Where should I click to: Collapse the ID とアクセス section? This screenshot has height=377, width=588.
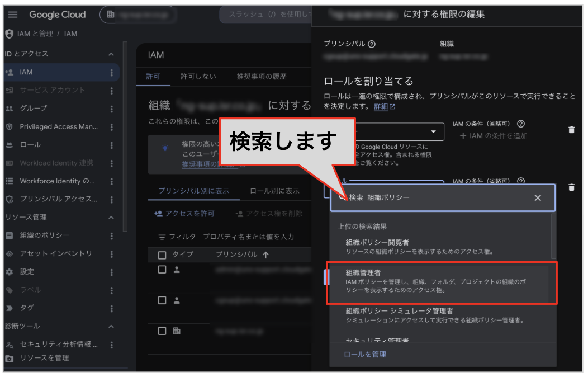pos(111,54)
